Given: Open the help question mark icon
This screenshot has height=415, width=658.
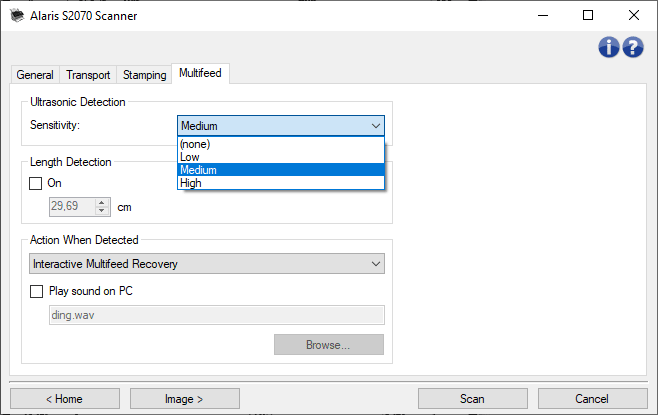Looking at the screenshot, I should click(633, 47).
